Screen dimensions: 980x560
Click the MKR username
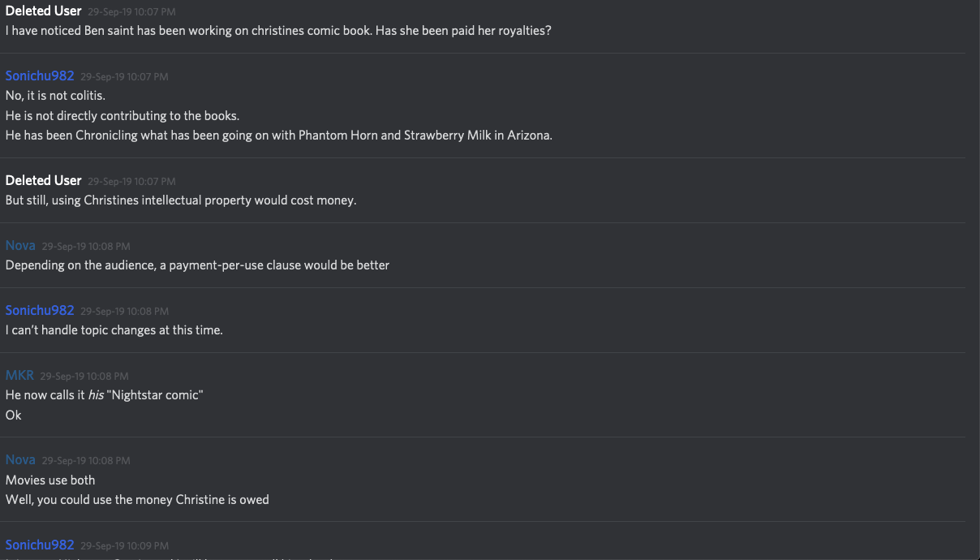click(x=19, y=375)
